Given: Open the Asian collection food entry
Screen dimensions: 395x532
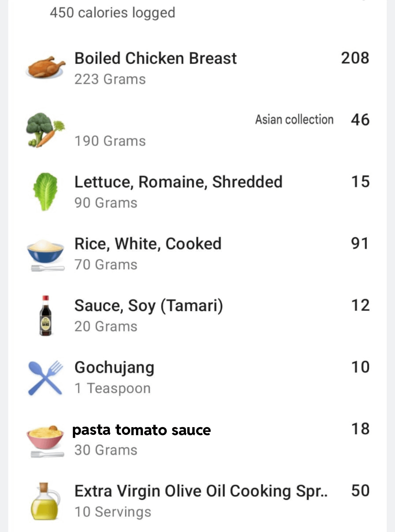Looking at the screenshot, I should (x=294, y=119).
